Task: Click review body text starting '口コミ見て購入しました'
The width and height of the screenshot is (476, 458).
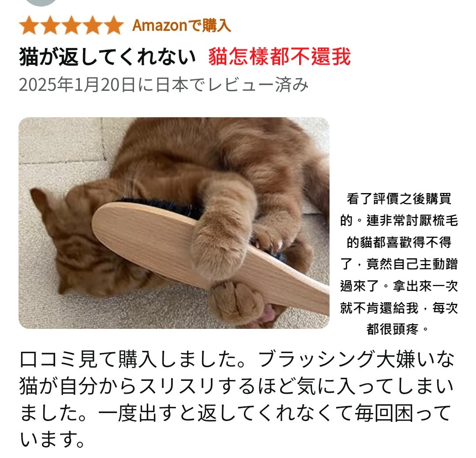Action: pyautogui.click(x=237, y=359)
